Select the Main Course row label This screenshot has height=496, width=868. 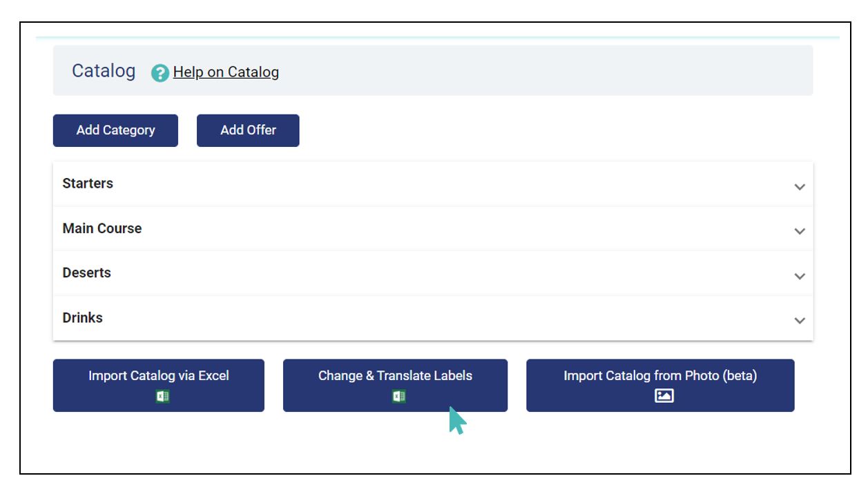pyautogui.click(x=102, y=228)
